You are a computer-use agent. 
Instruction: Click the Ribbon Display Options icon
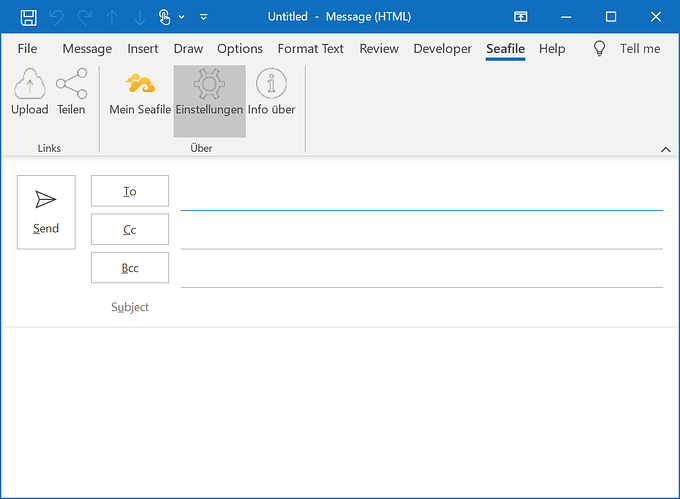click(520, 17)
